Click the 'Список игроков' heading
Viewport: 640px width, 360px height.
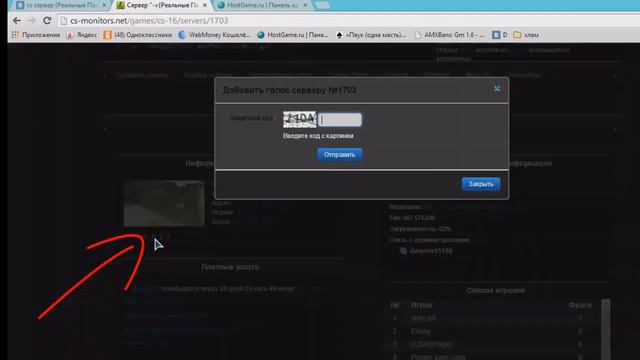[x=496, y=291]
